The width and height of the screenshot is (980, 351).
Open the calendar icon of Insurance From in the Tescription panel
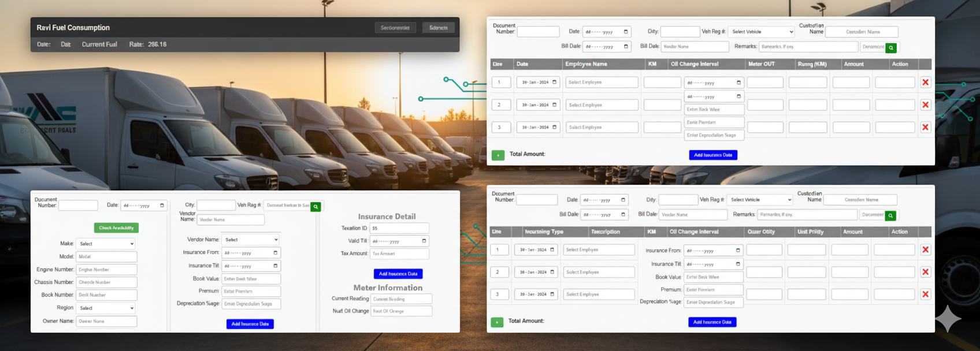738,250
